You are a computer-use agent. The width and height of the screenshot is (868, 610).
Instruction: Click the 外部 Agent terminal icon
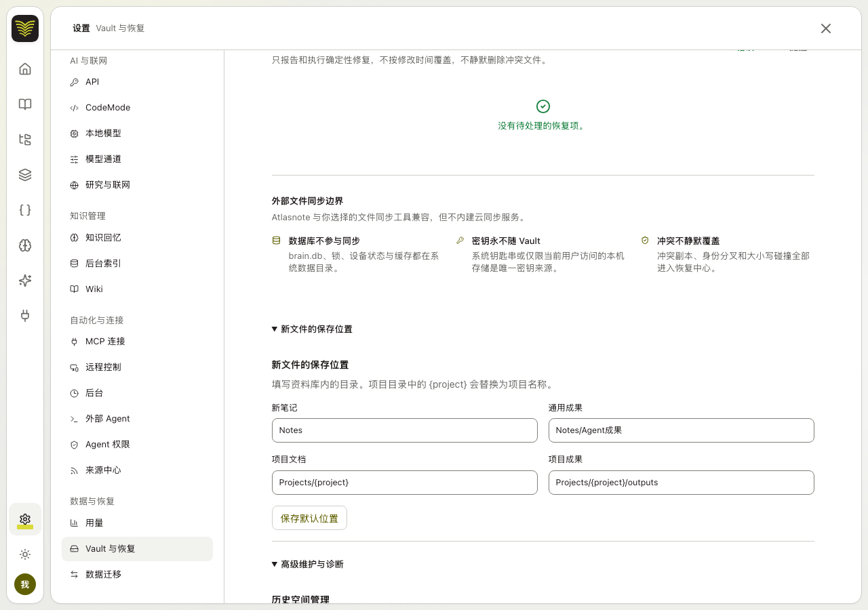coord(75,419)
